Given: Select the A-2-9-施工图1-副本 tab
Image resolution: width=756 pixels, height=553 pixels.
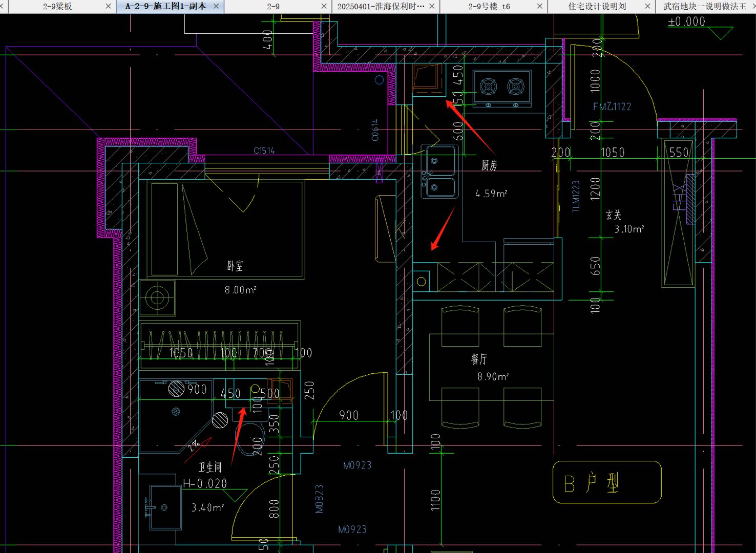Looking at the screenshot, I should pos(165,7).
